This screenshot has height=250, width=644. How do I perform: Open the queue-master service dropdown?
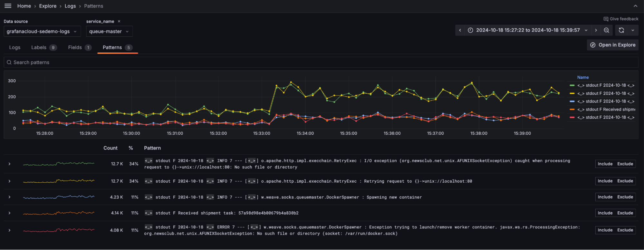coord(109,32)
